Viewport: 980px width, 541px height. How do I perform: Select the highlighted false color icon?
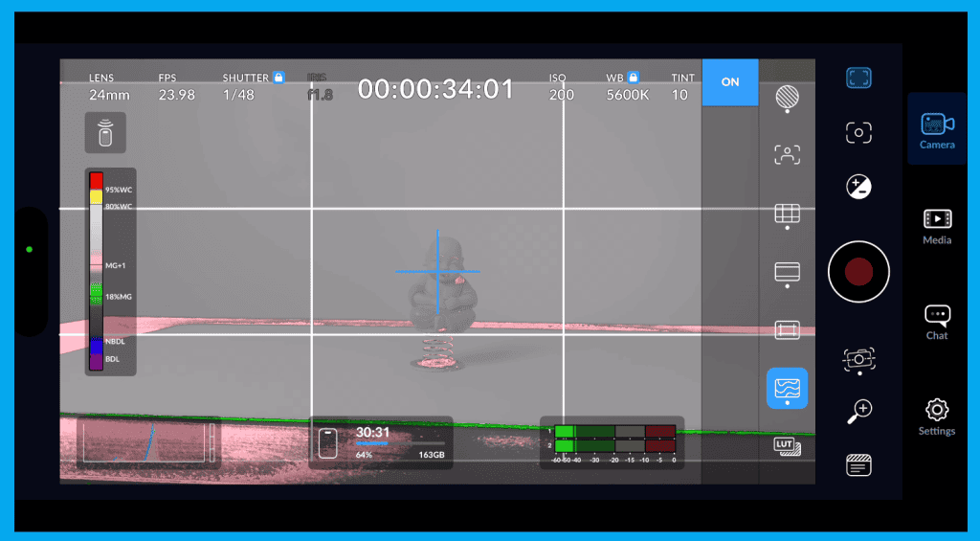coord(787,388)
